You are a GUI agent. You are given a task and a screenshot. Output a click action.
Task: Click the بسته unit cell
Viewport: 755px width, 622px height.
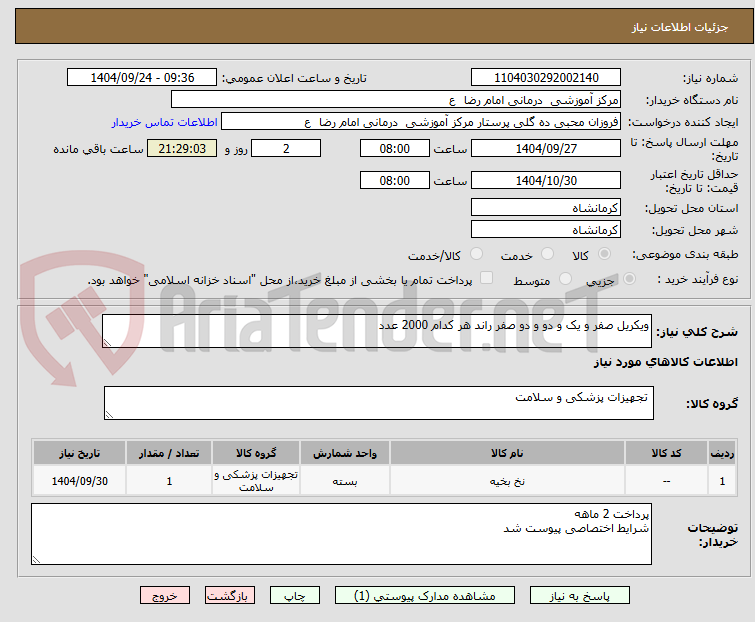tap(345, 480)
